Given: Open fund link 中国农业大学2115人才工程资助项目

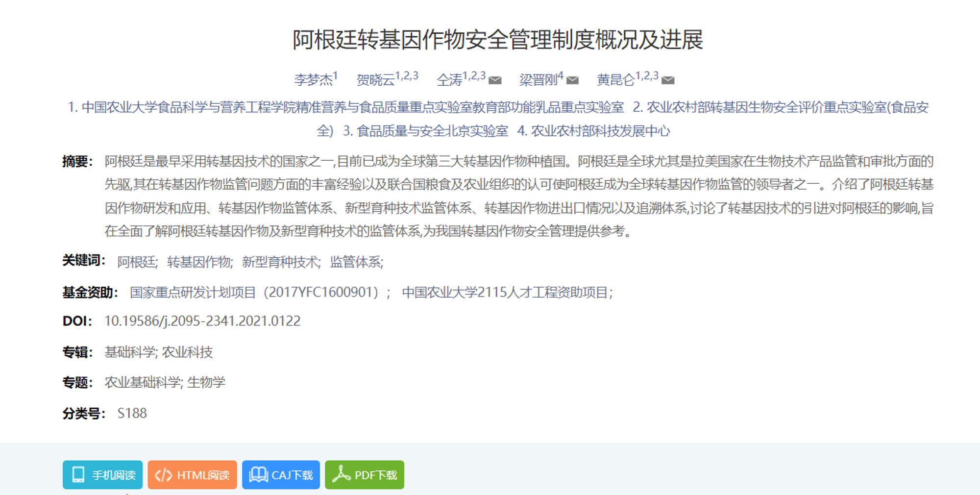Looking at the screenshot, I should click(507, 293).
